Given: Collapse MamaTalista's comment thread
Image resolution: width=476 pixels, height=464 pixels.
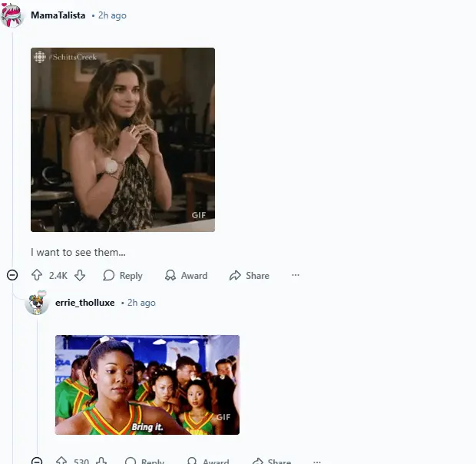Looking at the screenshot, I should tap(12, 275).
